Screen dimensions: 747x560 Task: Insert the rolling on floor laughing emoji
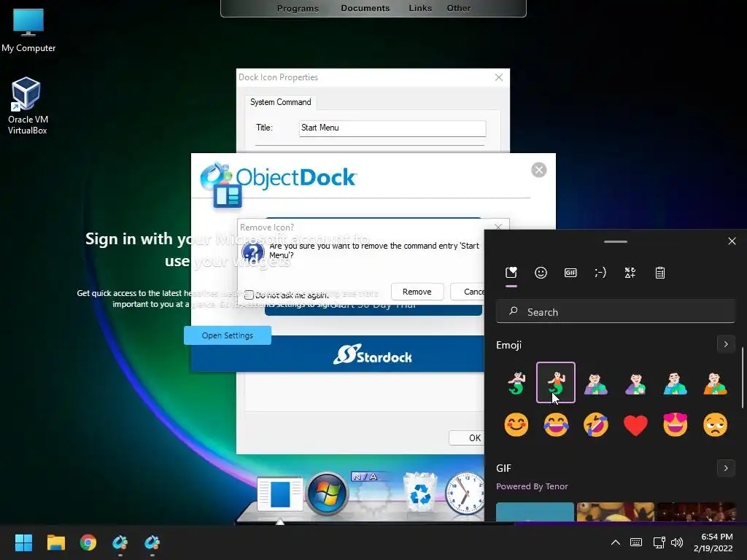tap(595, 424)
